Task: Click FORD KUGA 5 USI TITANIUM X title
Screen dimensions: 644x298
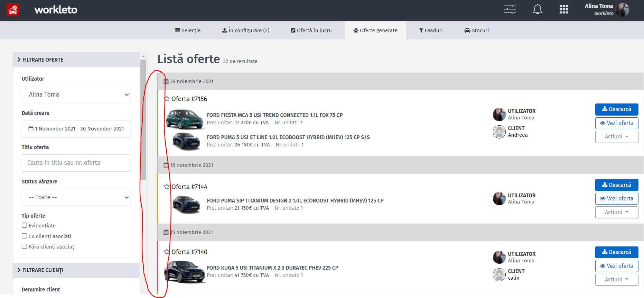Action: coord(272,268)
